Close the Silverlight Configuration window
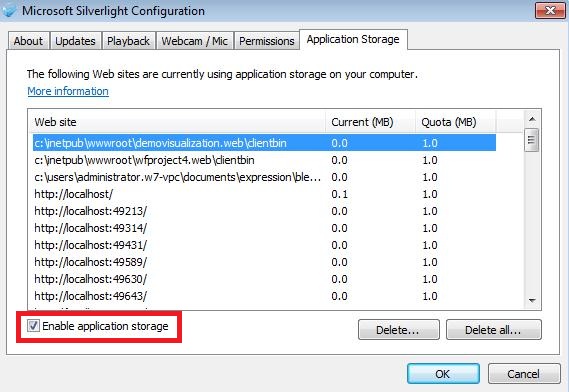The height and width of the screenshot is (392, 569). [x=550, y=10]
